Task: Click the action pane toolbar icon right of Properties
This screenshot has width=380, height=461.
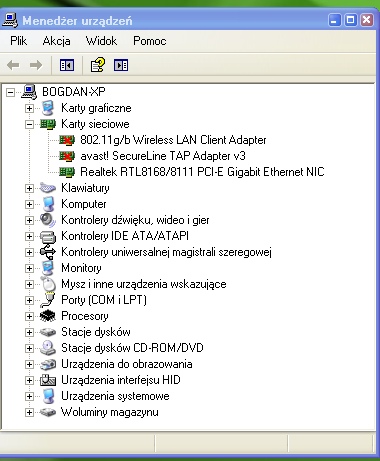Action: [x=121, y=65]
